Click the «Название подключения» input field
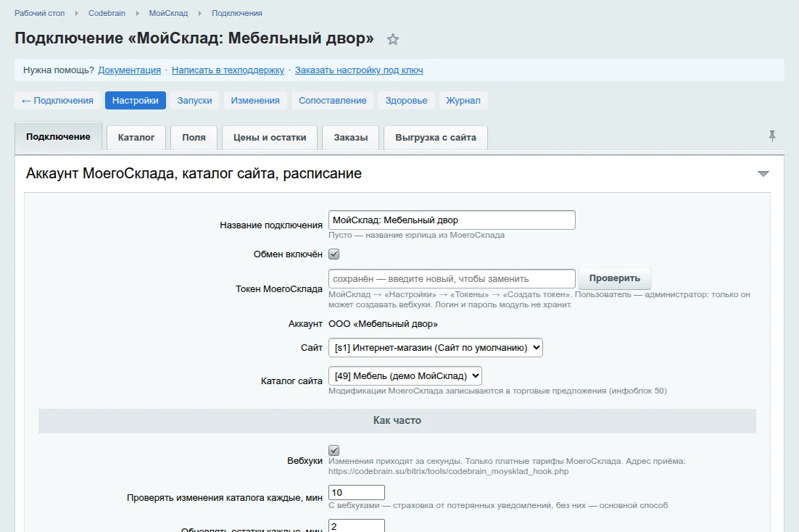Screen dimensions: 799x532 [x=452, y=220]
